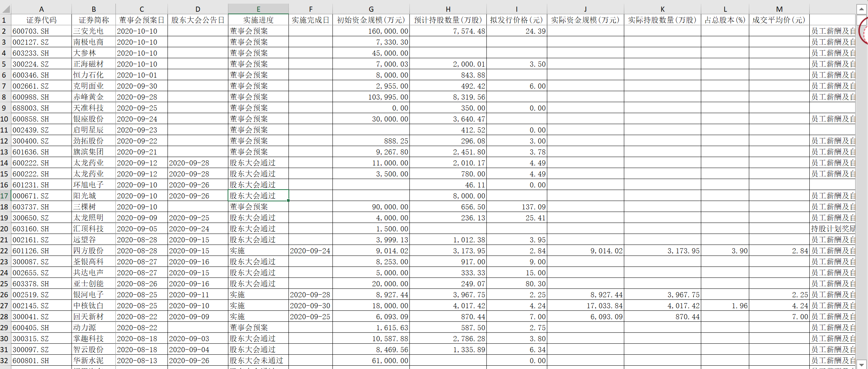Select the amount cell "160,000.00"
Viewport: 868px width, 369px height.
(371, 31)
